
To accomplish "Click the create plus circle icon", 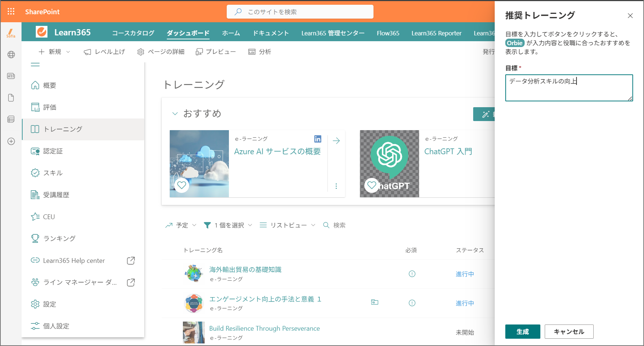I will (11, 141).
